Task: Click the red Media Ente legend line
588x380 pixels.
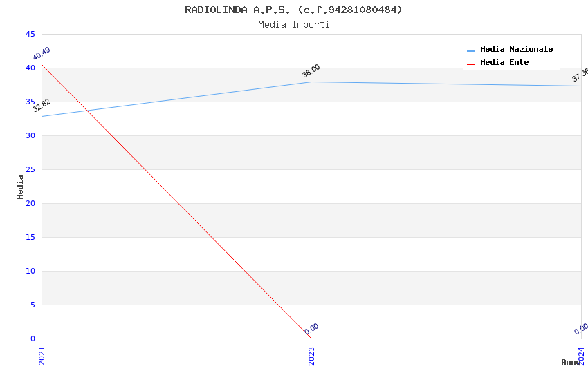Action: (x=471, y=64)
